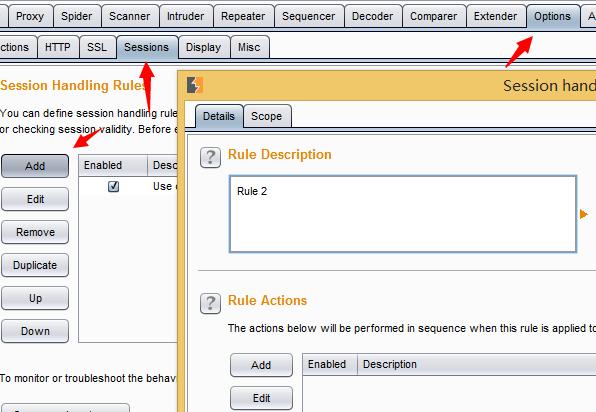
Task: Click orange arrow beside rule description box
Action: [x=584, y=214]
